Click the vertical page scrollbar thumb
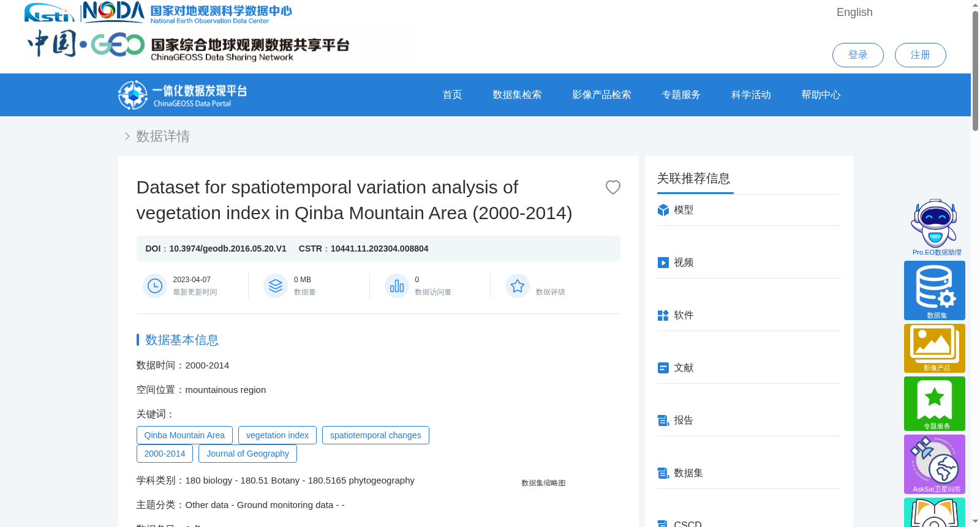This screenshot has width=980, height=527. pos(975,70)
